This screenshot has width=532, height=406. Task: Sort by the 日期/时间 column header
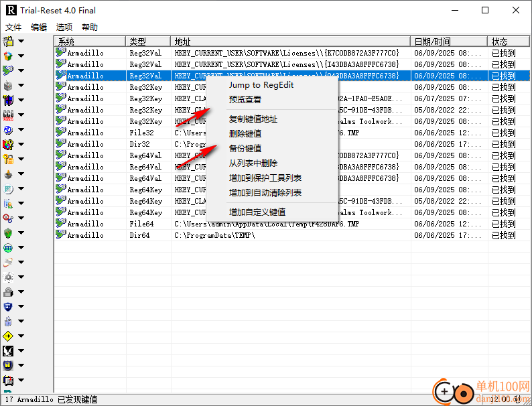click(449, 42)
